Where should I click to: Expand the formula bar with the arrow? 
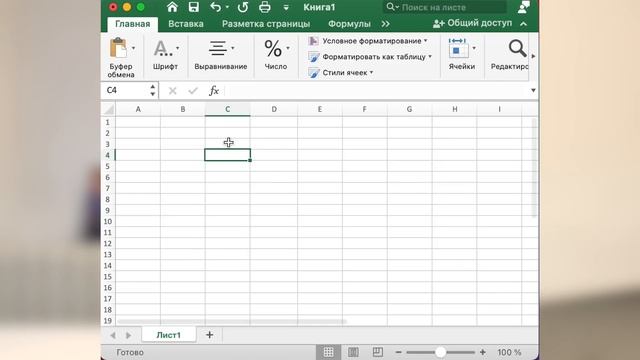click(x=533, y=90)
